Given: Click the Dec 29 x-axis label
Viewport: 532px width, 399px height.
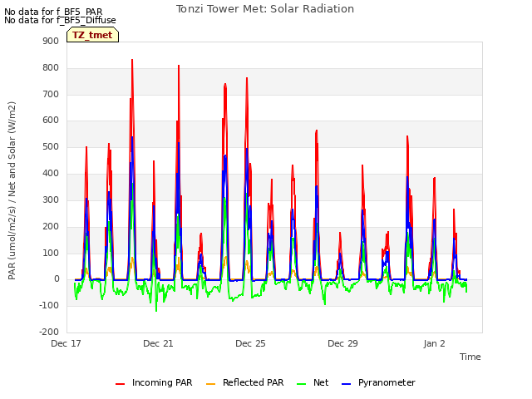Looking at the screenshot, I should pyautogui.click(x=342, y=343).
